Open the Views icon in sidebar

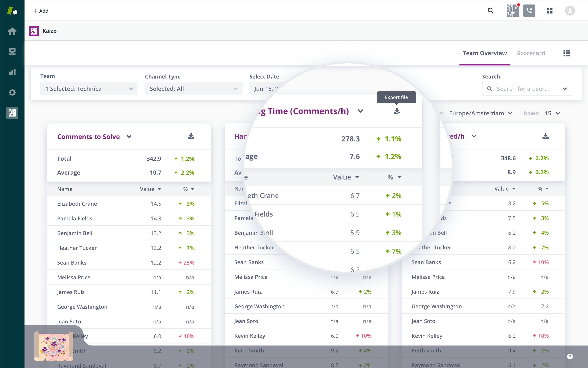[x=12, y=51]
